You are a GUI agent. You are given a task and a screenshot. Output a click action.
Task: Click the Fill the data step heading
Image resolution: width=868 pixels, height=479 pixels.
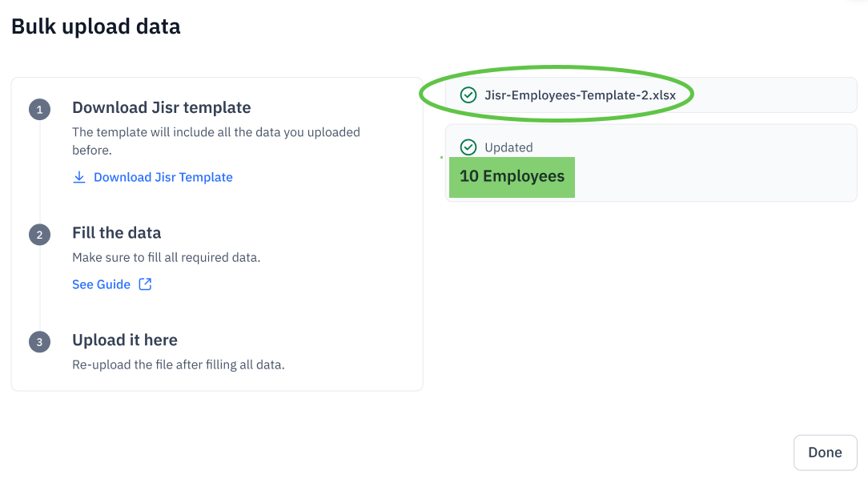(x=116, y=233)
